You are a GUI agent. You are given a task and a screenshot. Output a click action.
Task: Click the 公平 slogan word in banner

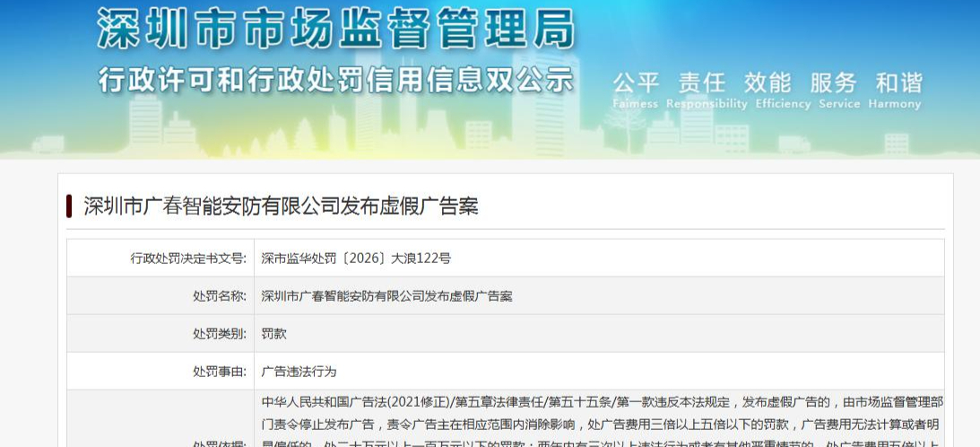pyautogui.click(x=637, y=82)
